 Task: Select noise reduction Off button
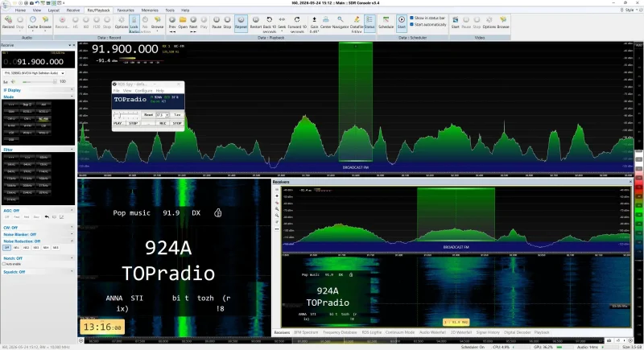(x=7, y=248)
